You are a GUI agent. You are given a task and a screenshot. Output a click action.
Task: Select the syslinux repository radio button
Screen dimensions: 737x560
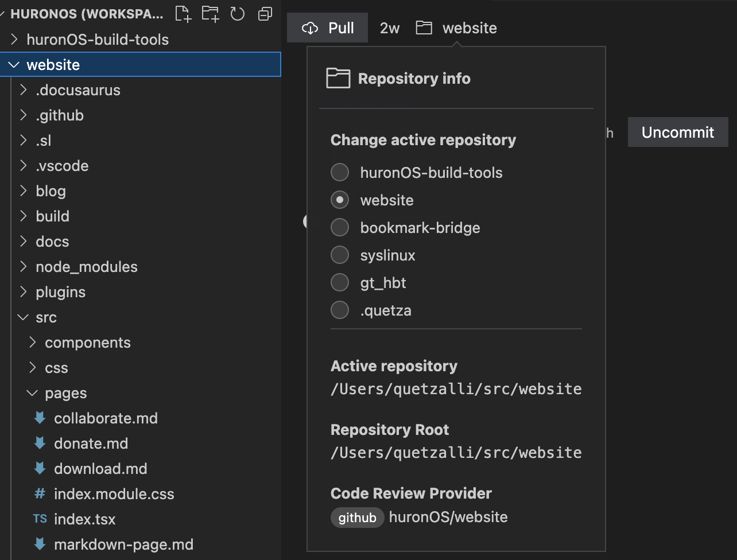click(x=340, y=255)
